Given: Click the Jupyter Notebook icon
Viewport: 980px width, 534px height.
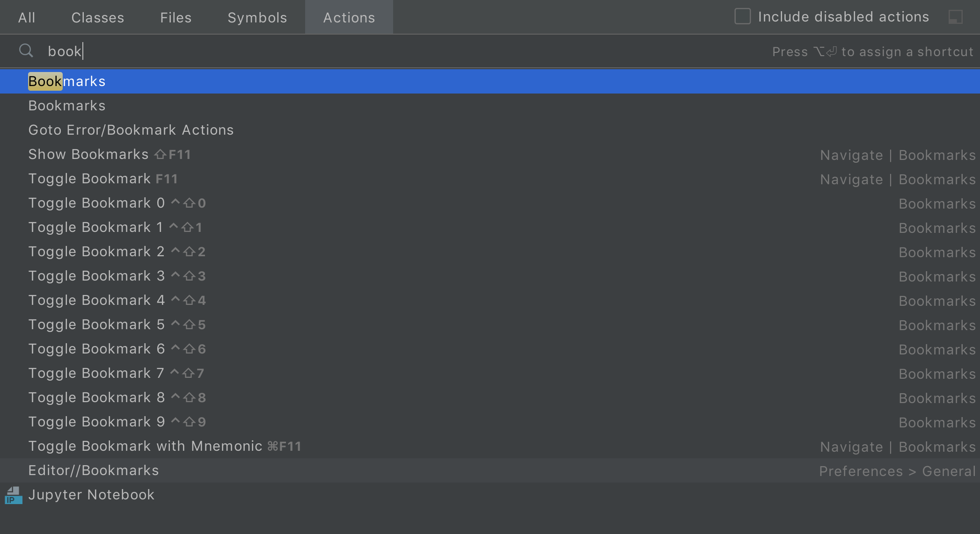Looking at the screenshot, I should tap(14, 495).
